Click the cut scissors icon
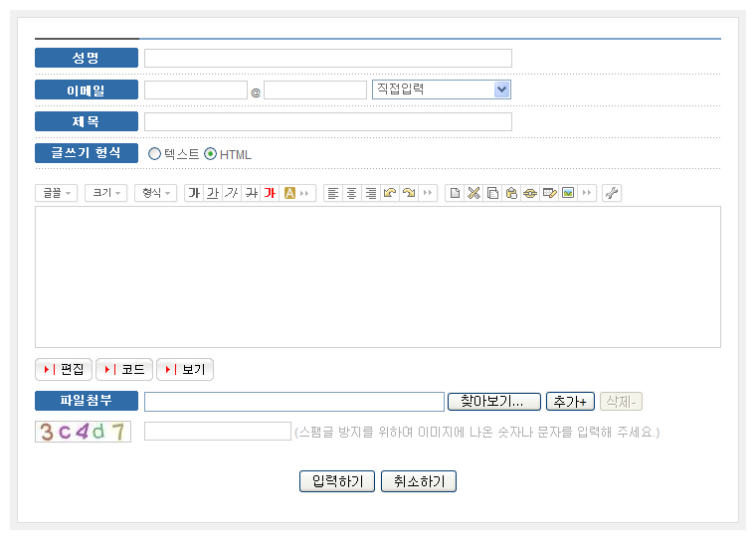This screenshot has width=756, height=540. (x=473, y=193)
